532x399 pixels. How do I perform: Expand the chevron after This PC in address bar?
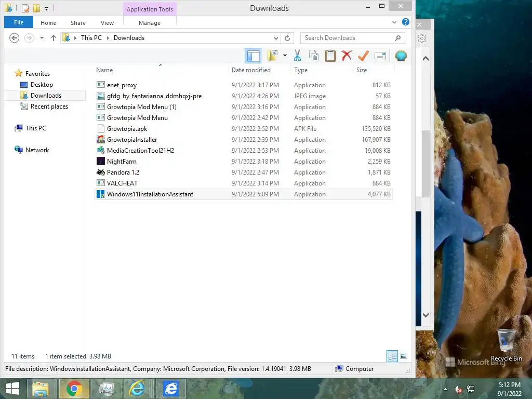coord(108,38)
